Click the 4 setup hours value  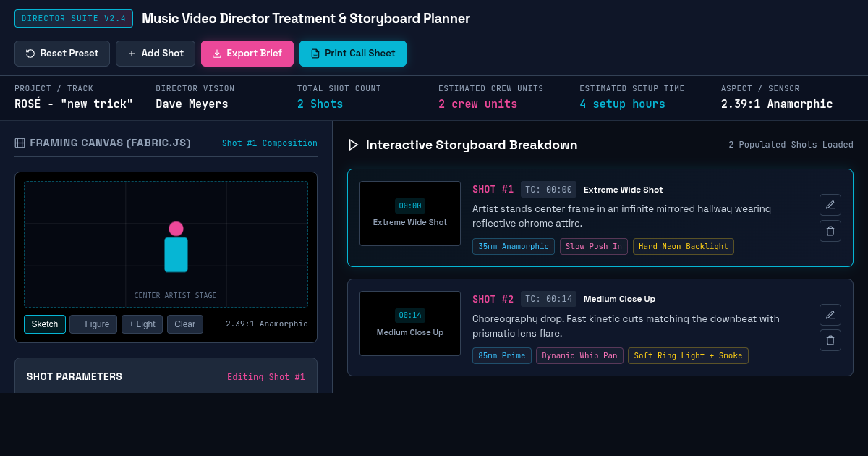pyautogui.click(x=622, y=104)
